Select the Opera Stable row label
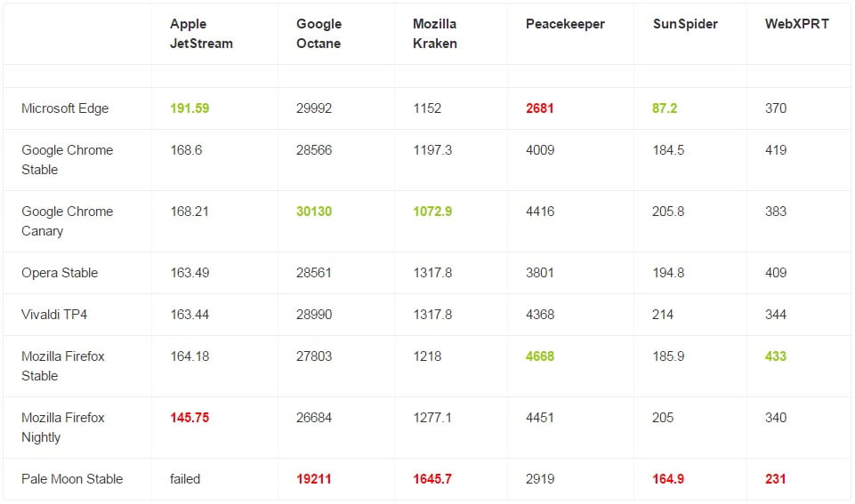 tap(60, 273)
